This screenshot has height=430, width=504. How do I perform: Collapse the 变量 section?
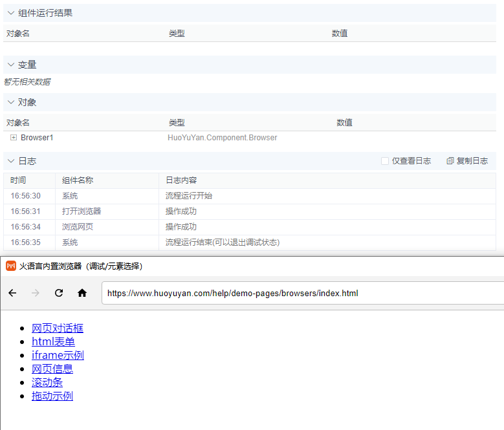11,65
